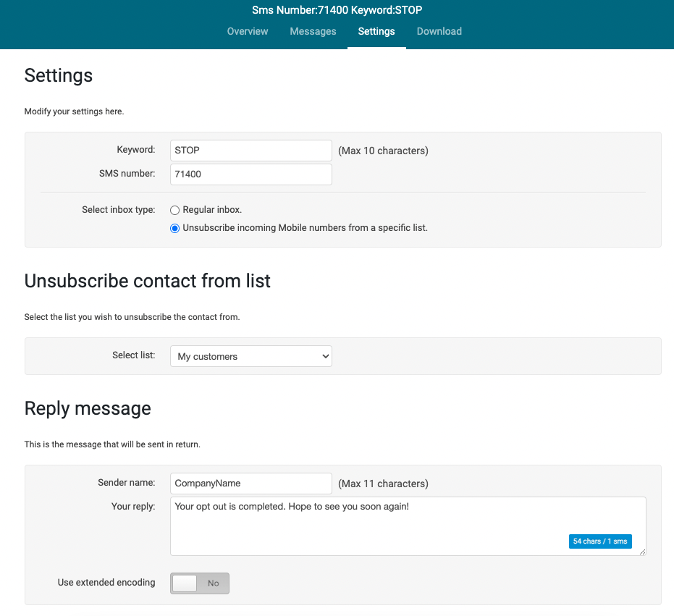Go to the Download tab
This screenshot has height=616, width=674.
click(x=439, y=31)
